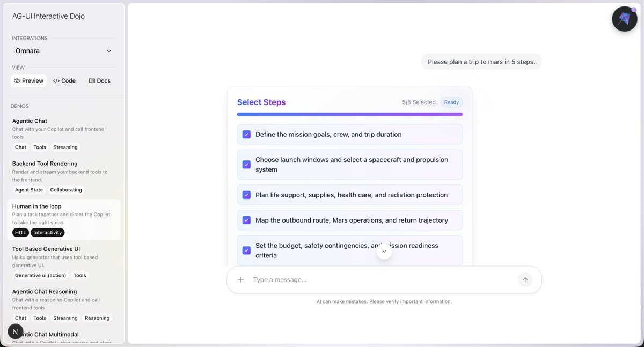This screenshot has width=644, height=347.
Task: Click the HITL tag
Action: tap(20, 233)
